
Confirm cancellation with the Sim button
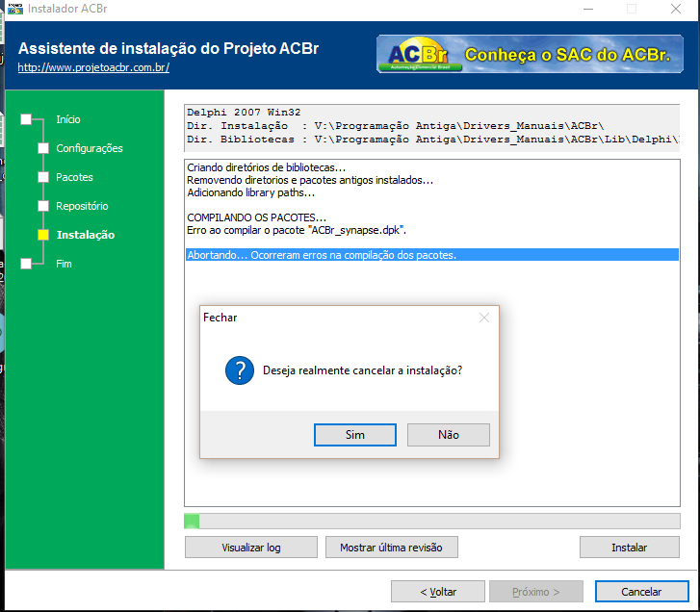point(355,435)
